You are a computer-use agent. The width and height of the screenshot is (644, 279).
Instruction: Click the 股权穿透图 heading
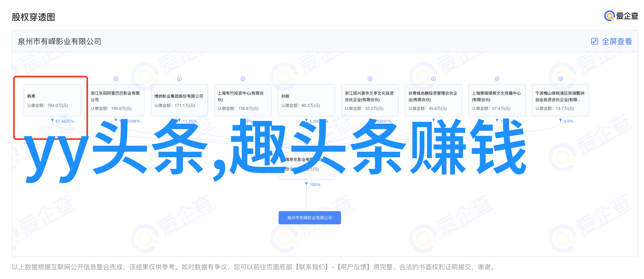(x=33, y=17)
